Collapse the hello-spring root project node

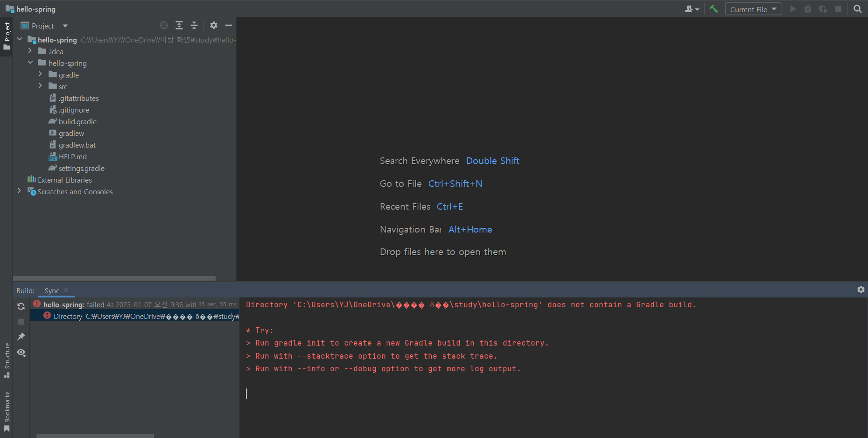pos(20,39)
